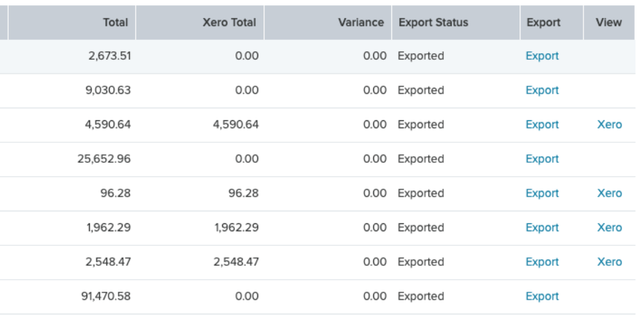Open Xero view for 1,962.29 row
Viewport: 644px width, 315px height.
tap(609, 228)
